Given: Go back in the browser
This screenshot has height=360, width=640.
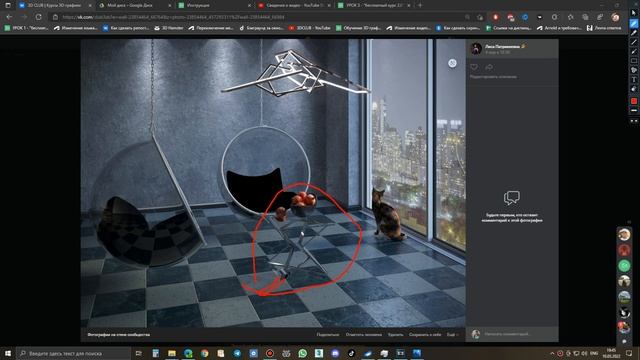Looking at the screenshot, I should click(9, 17).
